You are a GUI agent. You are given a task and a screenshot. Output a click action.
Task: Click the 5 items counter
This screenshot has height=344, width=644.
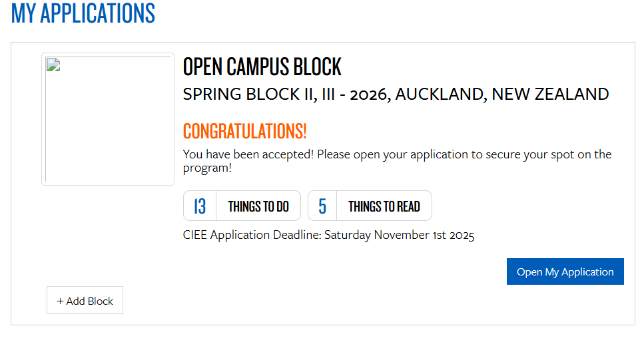click(x=322, y=206)
